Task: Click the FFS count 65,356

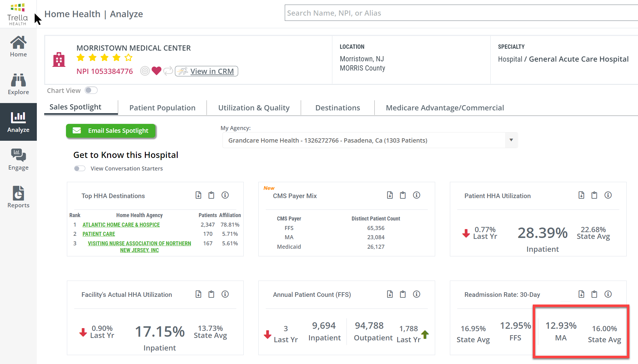Action: pos(376,228)
